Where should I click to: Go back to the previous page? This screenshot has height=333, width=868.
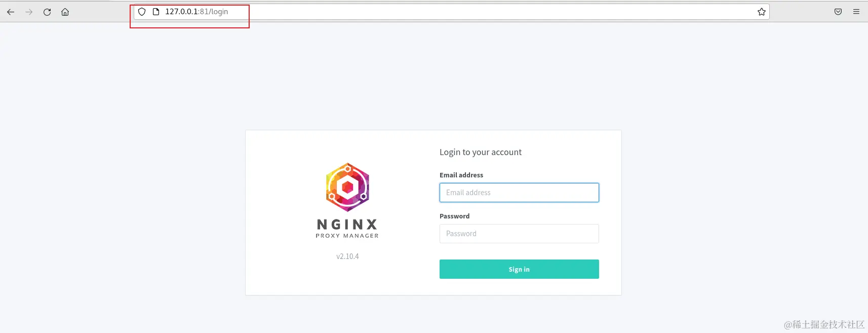pyautogui.click(x=11, y=12)
